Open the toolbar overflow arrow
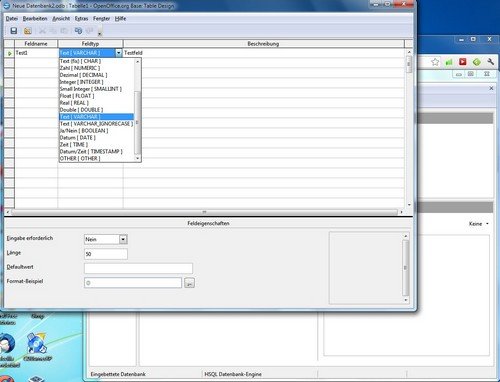The height and width of the screenshot is (382, 500). click(100, 33)
